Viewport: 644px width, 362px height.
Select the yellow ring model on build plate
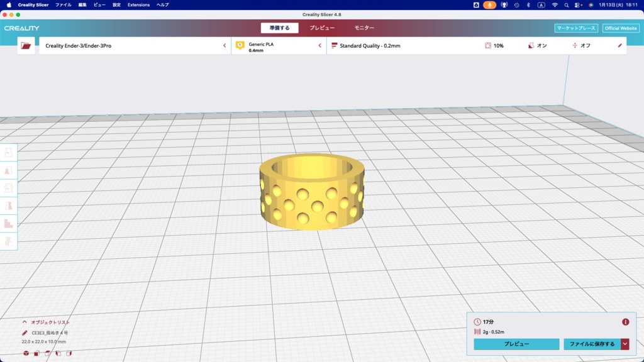[312, 192]
